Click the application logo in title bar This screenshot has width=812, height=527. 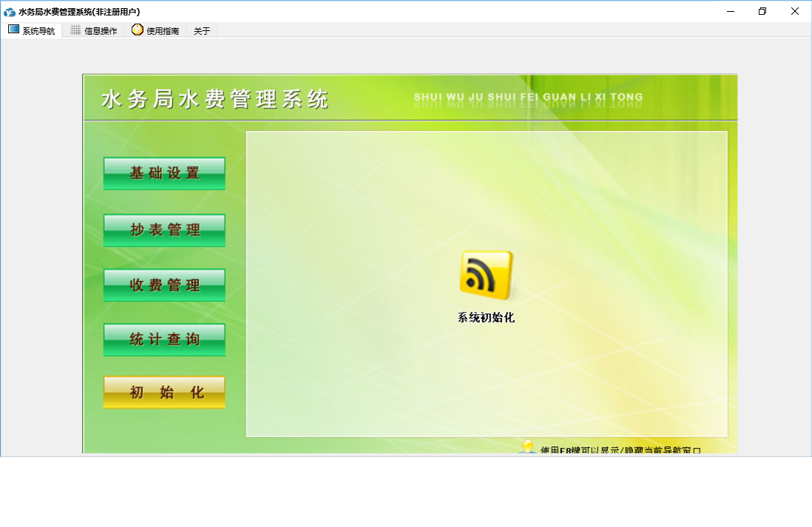click(10, 11)
